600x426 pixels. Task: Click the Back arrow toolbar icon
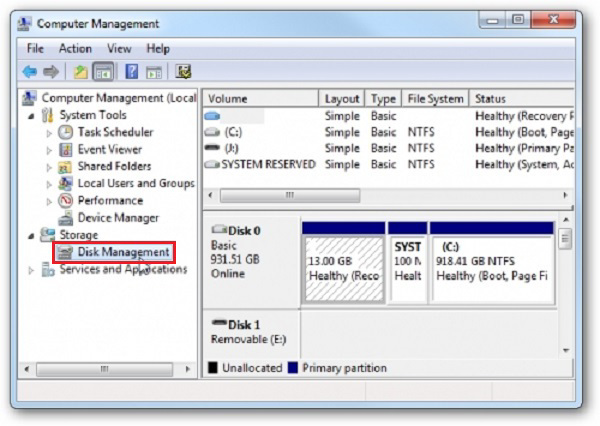click(29, 71)
